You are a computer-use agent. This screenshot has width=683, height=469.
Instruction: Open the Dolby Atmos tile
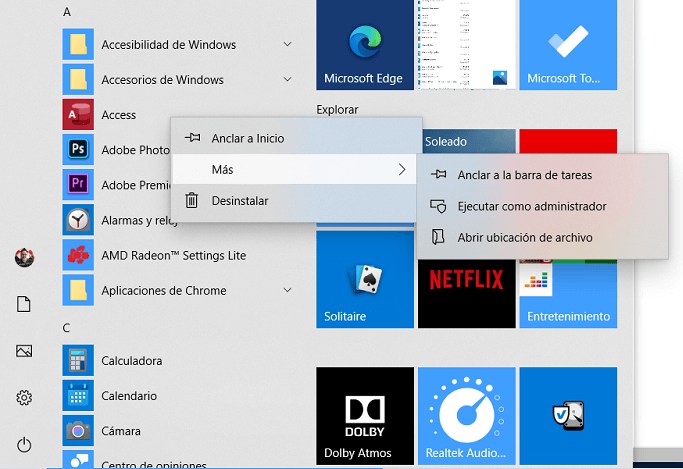(365, 416)
